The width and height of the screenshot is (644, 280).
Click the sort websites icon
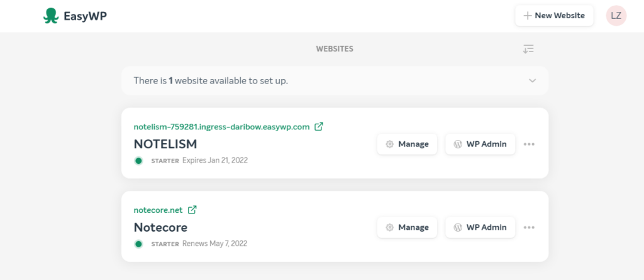[x=528, y=49]
